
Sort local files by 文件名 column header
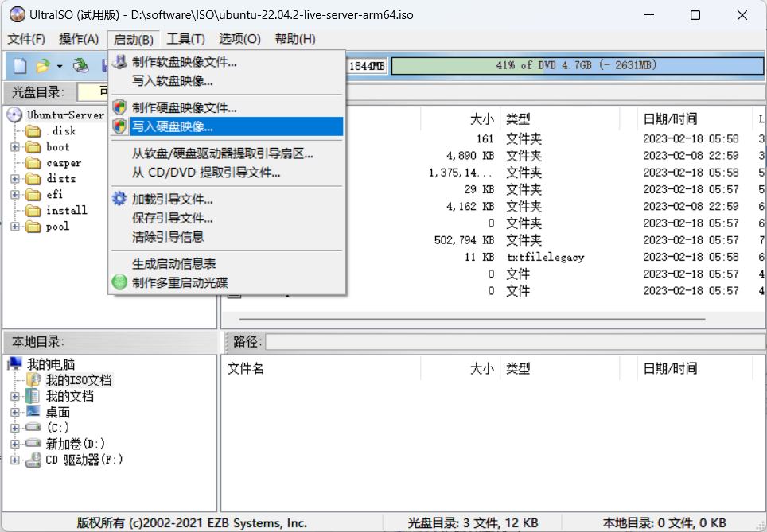tap(321, 368)
